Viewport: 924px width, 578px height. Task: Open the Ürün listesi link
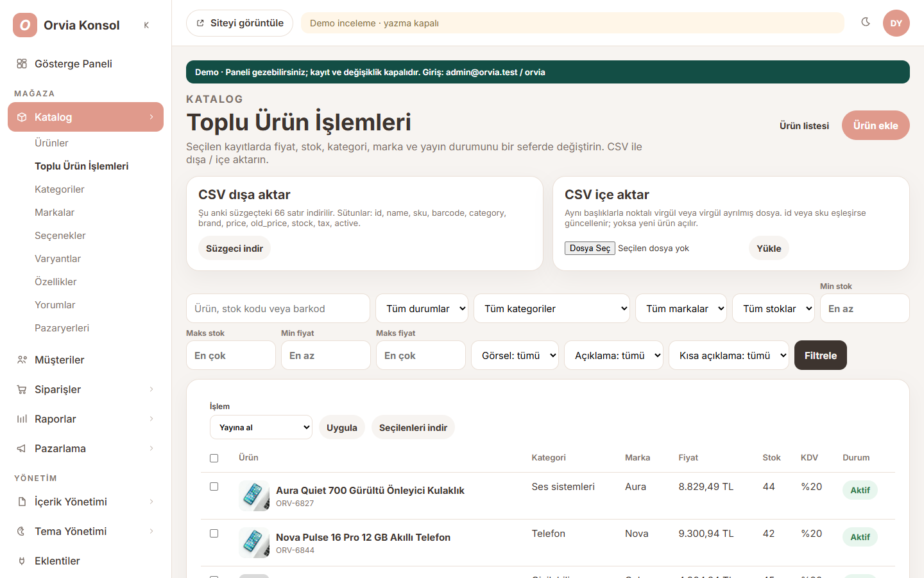tap(804, 125)
